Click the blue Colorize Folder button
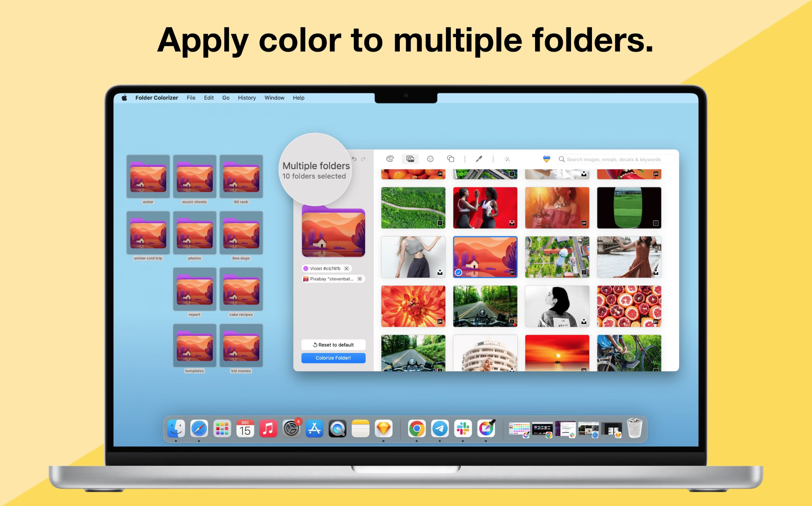The width and height of the screenshot is (812, 506). [334, 357]
